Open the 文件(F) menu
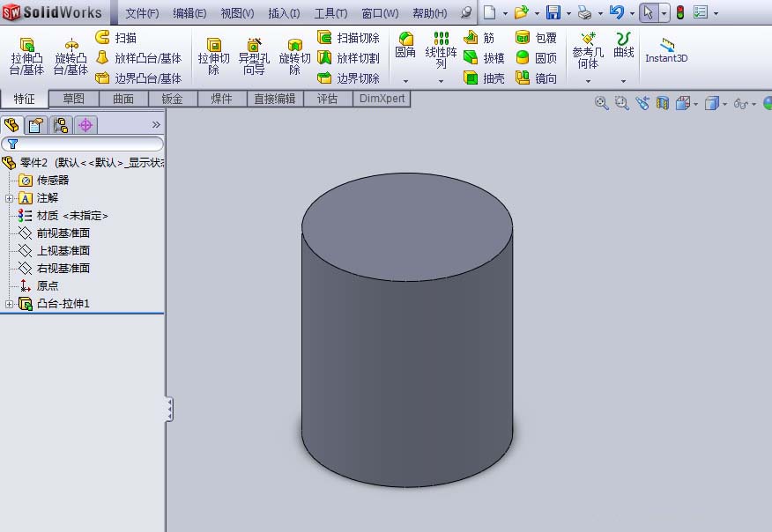Screen dimensions: 772x532 coord(142,13)
